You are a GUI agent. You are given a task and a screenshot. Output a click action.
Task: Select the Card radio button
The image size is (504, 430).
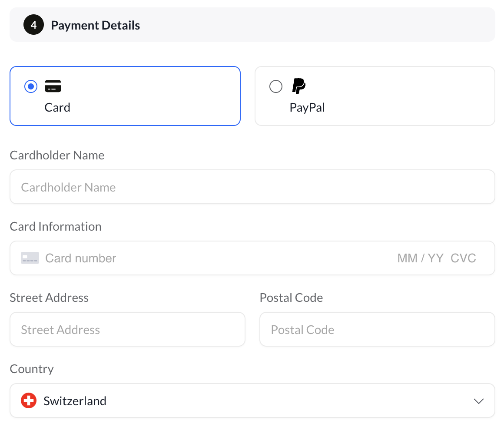coord(31,86)
